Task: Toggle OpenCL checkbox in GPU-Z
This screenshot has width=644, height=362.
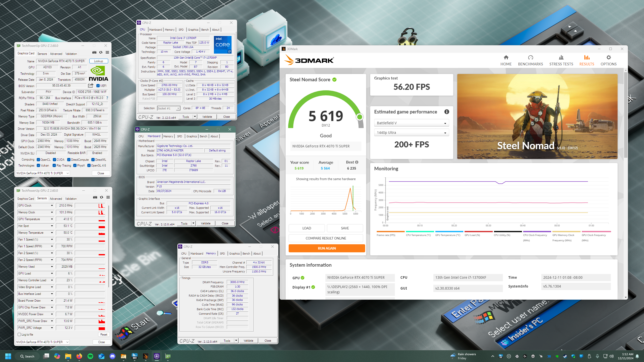Action: point(38,159)
